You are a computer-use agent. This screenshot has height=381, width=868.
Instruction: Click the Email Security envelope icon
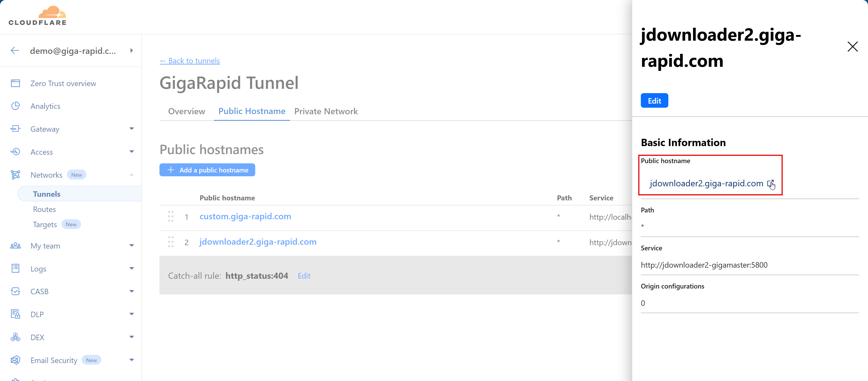15,360
